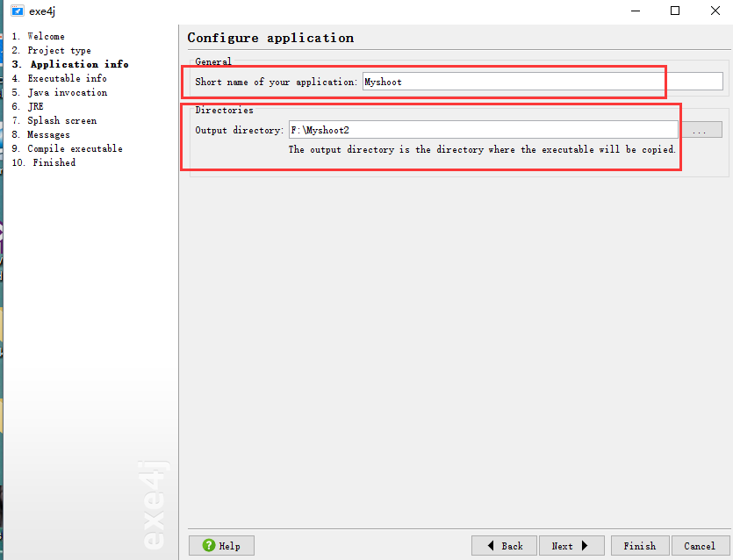
Task: Go to the JRE step
Action: click(27, 106)
